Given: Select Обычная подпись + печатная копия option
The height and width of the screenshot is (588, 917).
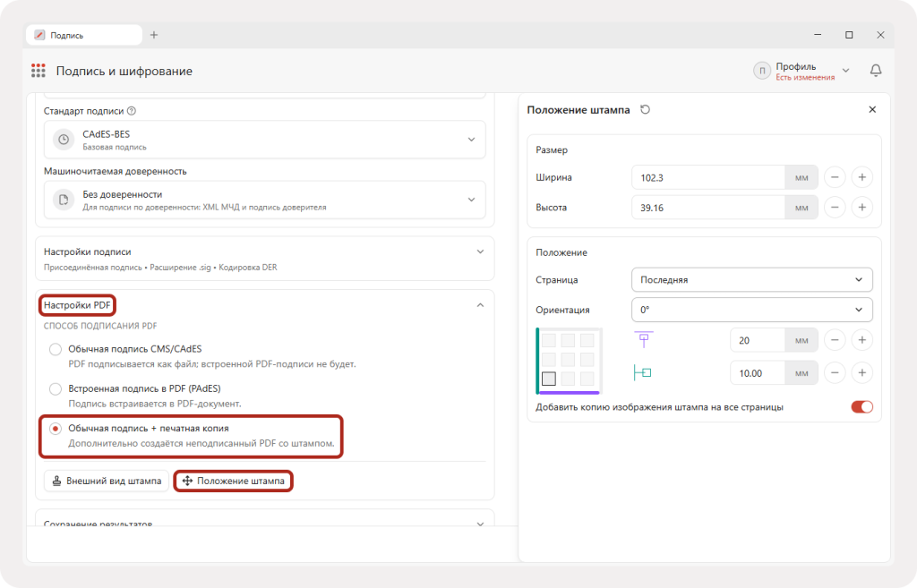Looking at the screenshot, I should click(x=56, y=429).
